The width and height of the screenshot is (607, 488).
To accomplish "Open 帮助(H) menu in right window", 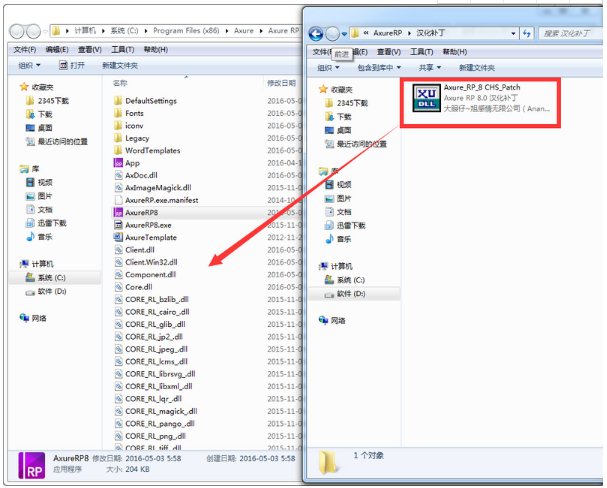I will point(454,52).
